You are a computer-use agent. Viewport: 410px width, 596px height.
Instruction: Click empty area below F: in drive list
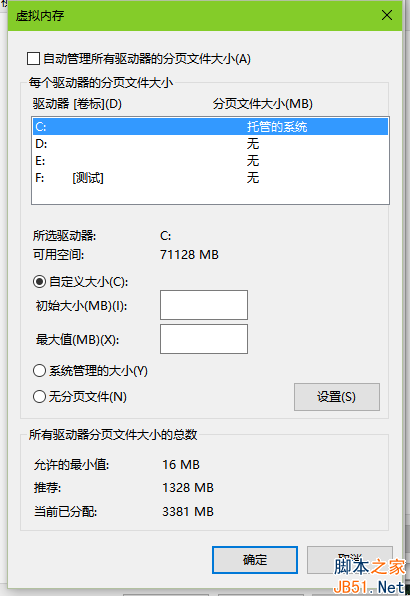(x=211, y=195)
